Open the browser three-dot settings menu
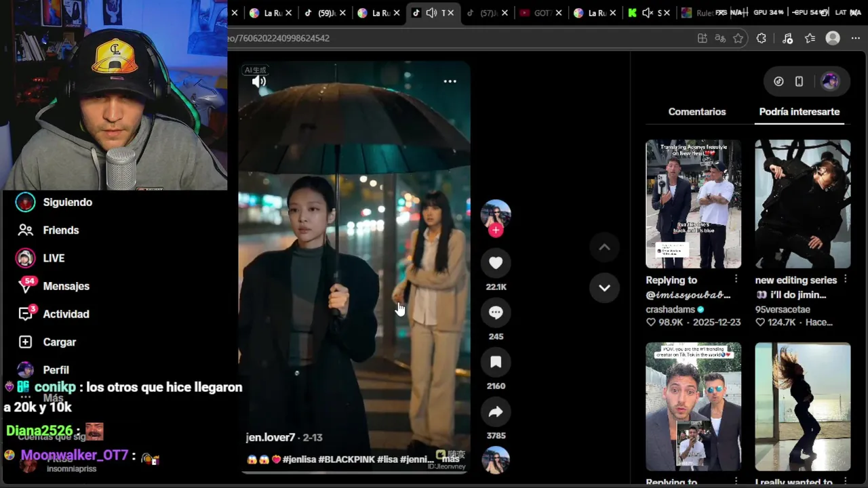Screen dimensions: 868x488 pos(855,39)
